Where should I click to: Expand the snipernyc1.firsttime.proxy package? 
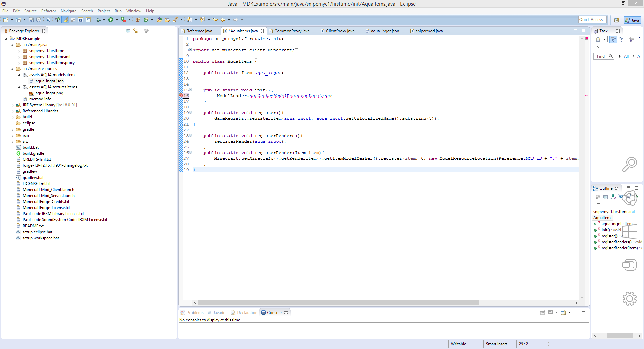[19, 63]
